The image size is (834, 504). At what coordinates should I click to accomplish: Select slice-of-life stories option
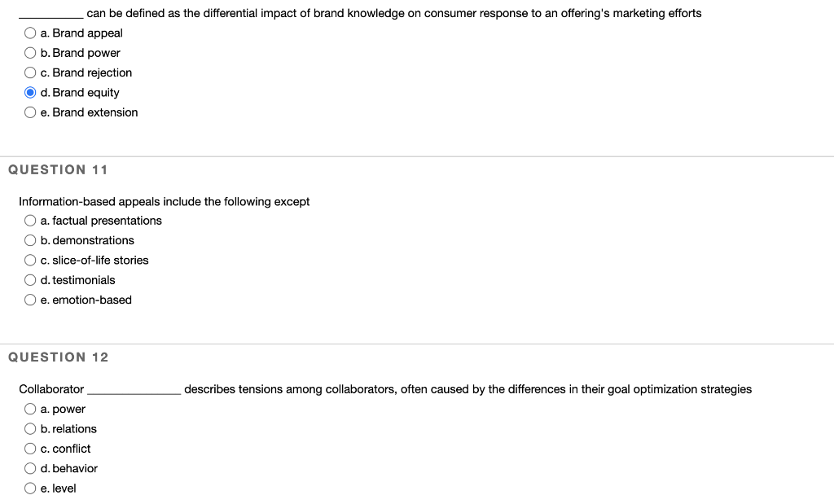30,261
